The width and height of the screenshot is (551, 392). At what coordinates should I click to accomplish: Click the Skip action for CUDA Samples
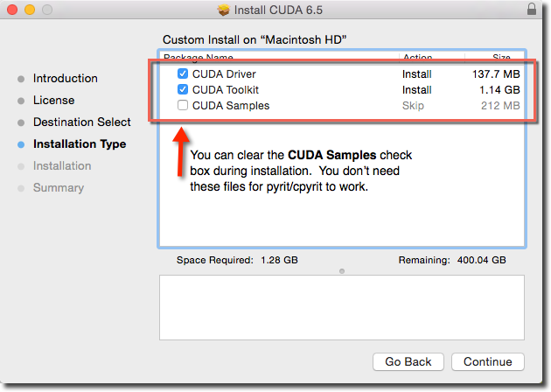pos(413,106)
